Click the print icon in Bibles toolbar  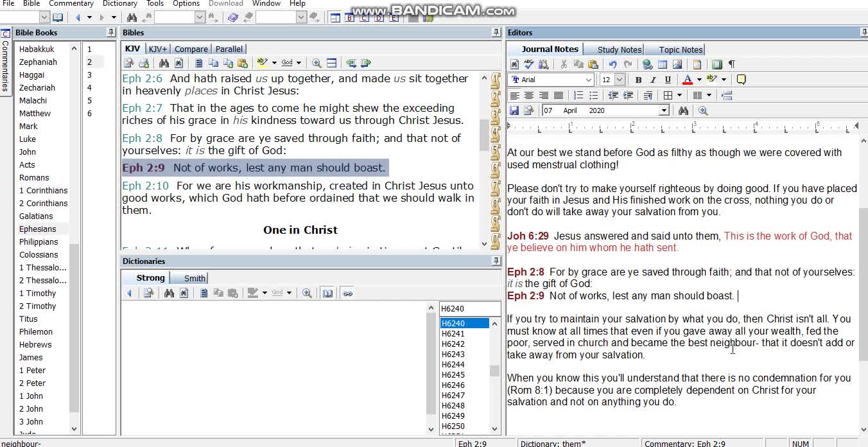[x=144, y=63]
